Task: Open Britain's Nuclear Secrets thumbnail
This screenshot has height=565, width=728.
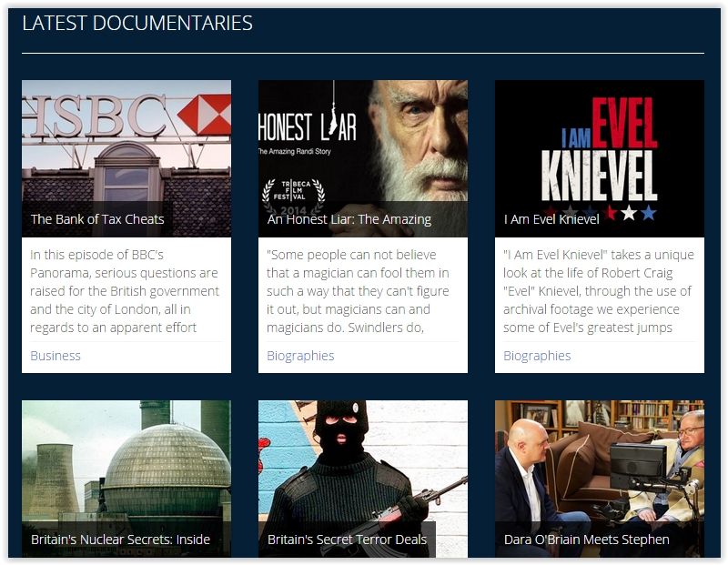Action: tap(126, 479)
